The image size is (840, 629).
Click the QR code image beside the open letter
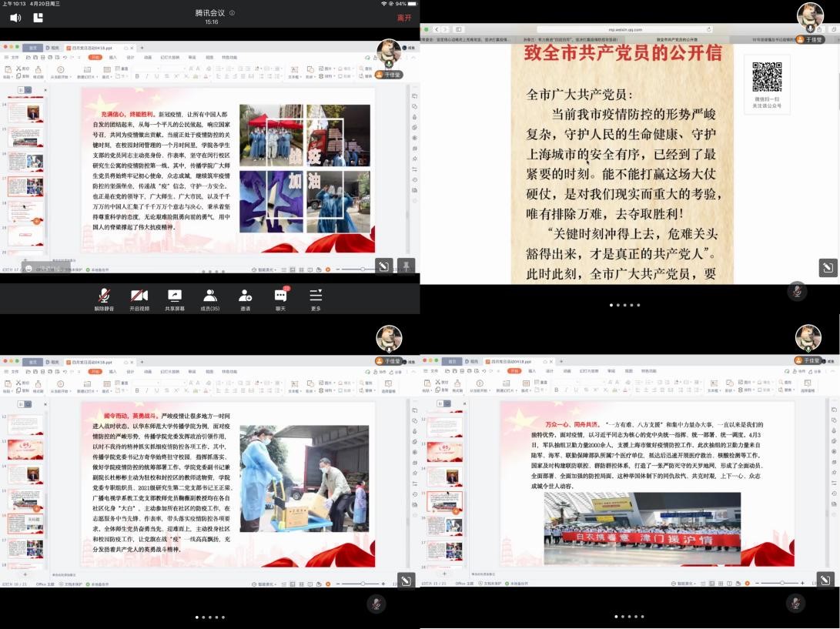click(x=766, y=77)
